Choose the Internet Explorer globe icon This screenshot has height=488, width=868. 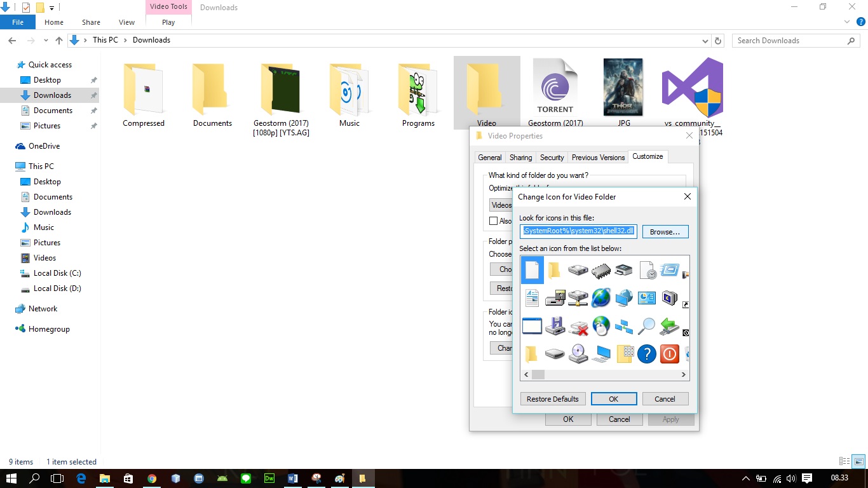600,297
